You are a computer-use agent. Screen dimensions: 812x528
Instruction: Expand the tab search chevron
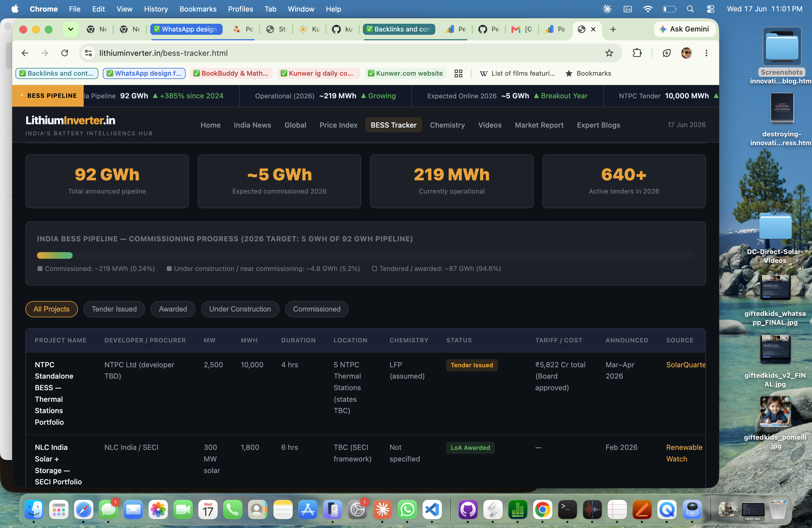[x=71, y=29]
